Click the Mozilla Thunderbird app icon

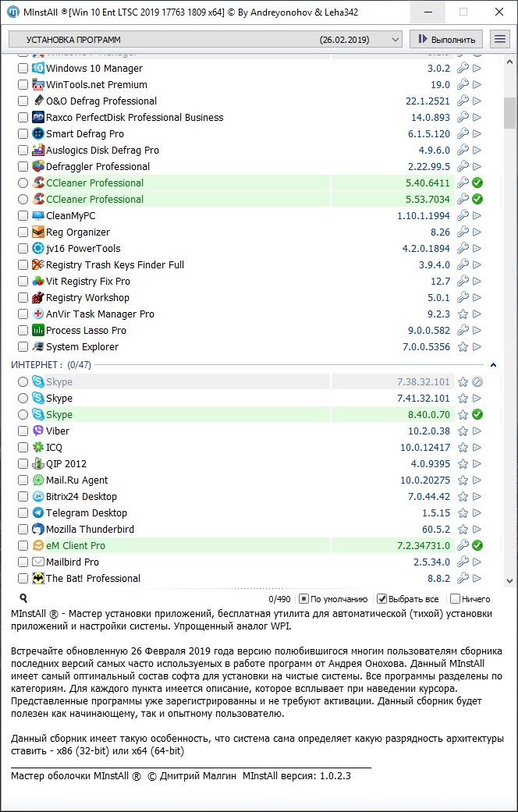tap(38, 530)
